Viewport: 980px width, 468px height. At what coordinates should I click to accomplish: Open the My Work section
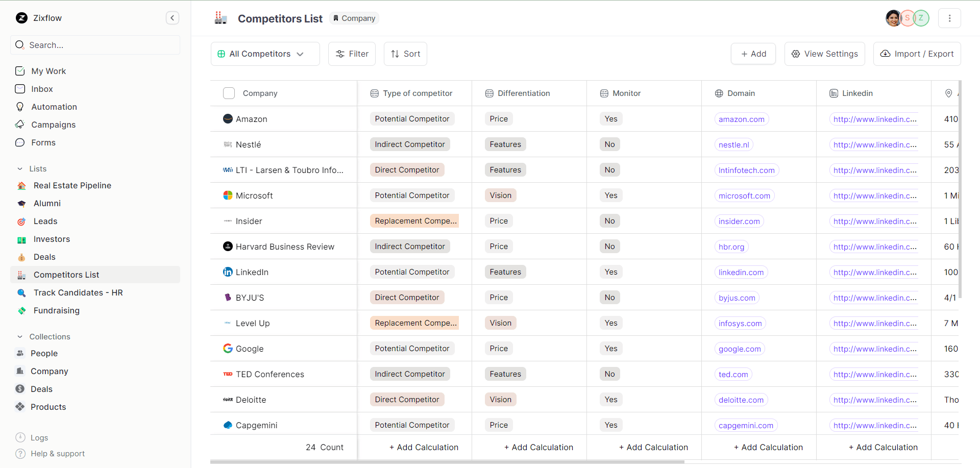(48, 71)
